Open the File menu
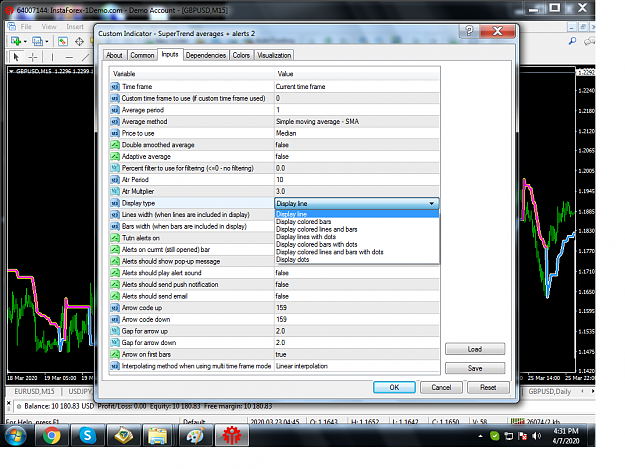 click(26, 27)
